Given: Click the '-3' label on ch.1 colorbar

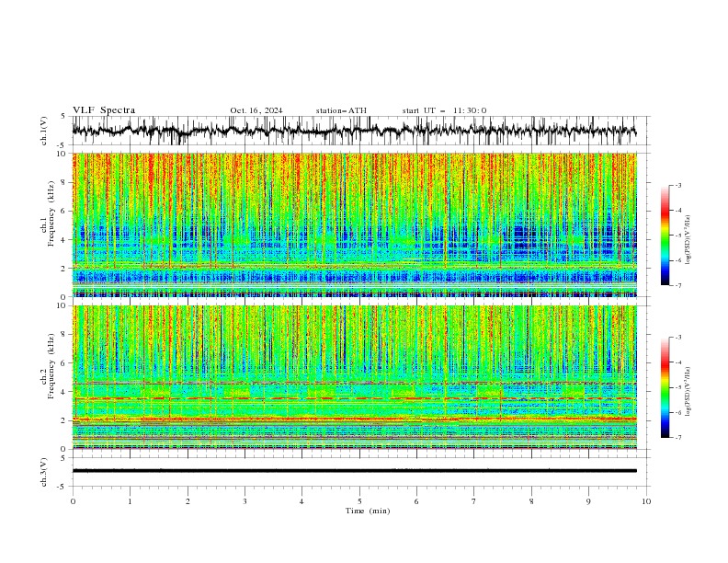Looking at the screenshot, I should [677, 185].
